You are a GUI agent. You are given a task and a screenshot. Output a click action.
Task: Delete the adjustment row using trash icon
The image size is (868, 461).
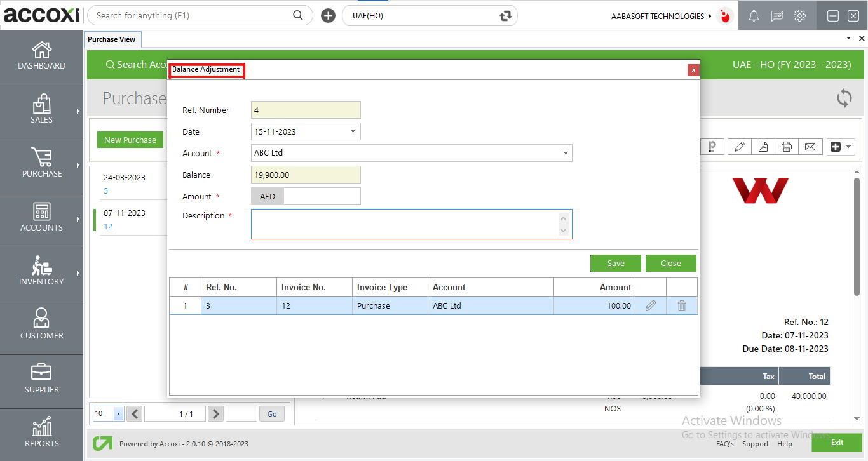click(681, 305)
